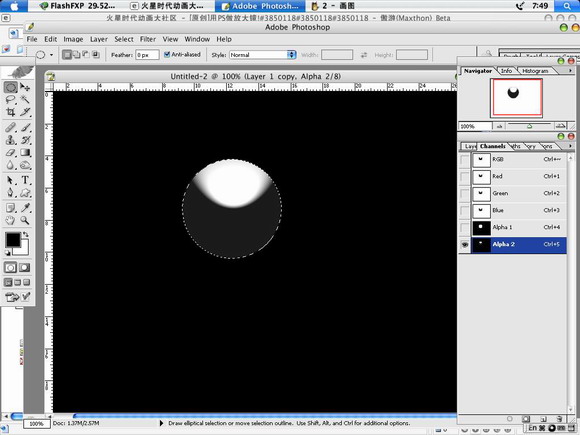
Task: Select the Path Selection tool
Action: click(10, 180)
